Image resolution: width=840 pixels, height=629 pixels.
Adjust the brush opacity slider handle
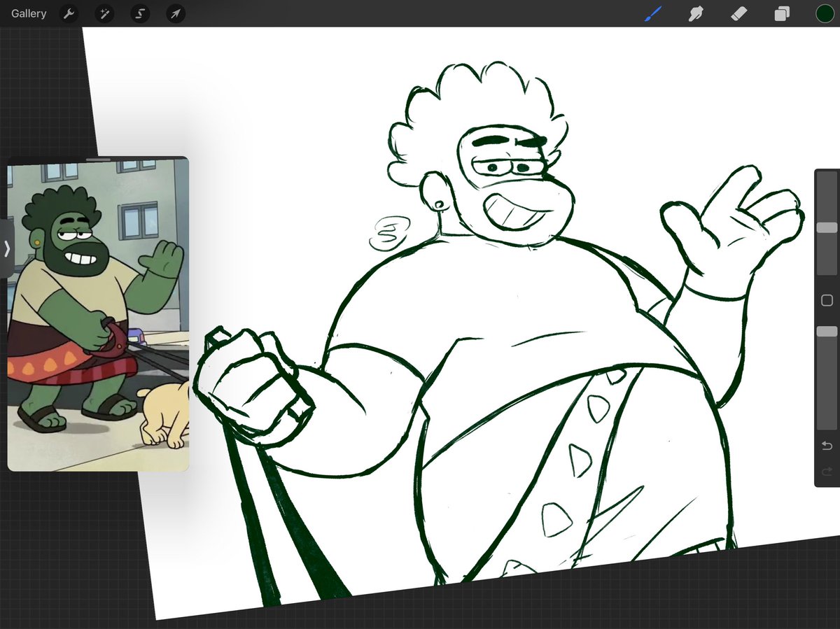pyautogui.click(x=827, y=332)
